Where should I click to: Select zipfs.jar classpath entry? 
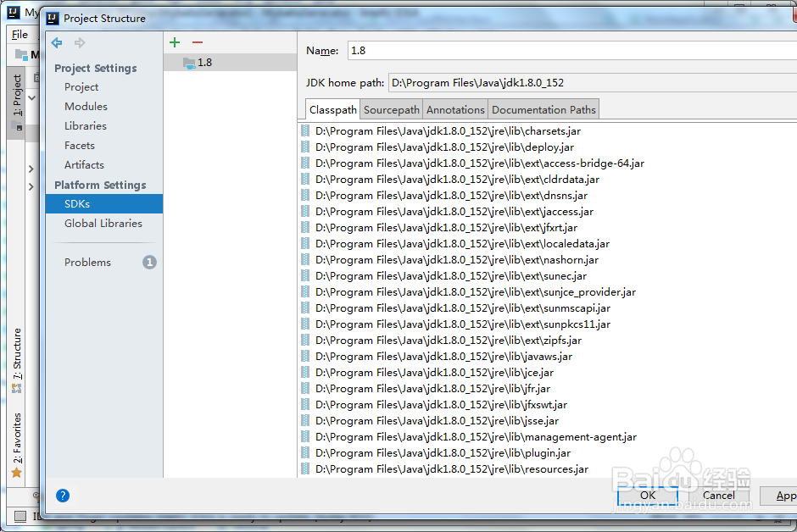tap(449, 341)
